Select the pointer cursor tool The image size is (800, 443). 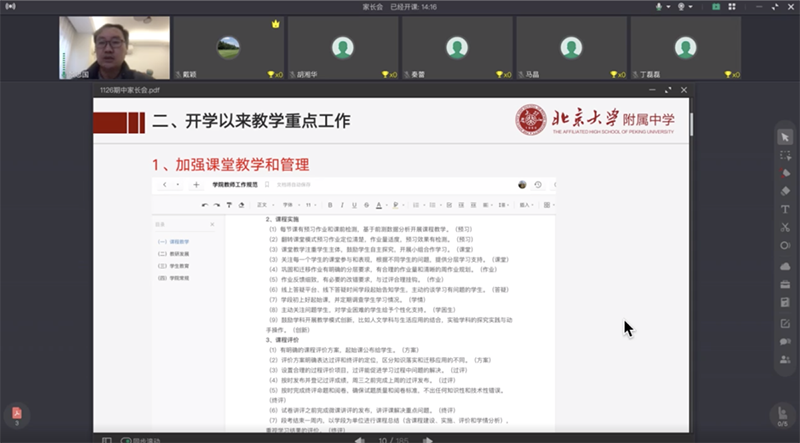[x=785, y=136]
